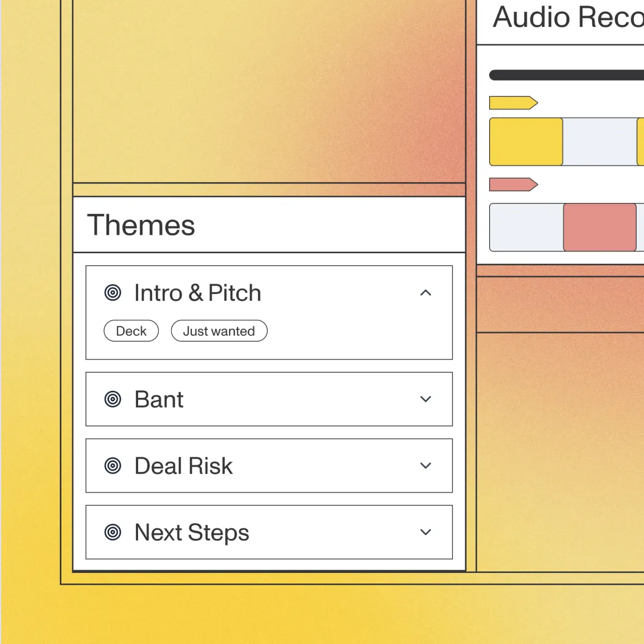Click the target icon beside Intro & Pitch
The height and width of the screenshot is (644, 644).
(113, 293)
